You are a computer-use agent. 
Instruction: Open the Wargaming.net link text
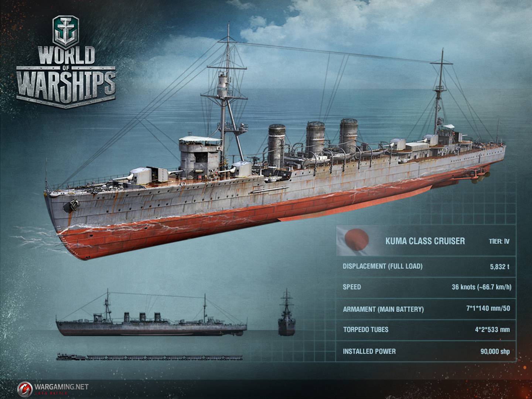(x=62, y=387)
